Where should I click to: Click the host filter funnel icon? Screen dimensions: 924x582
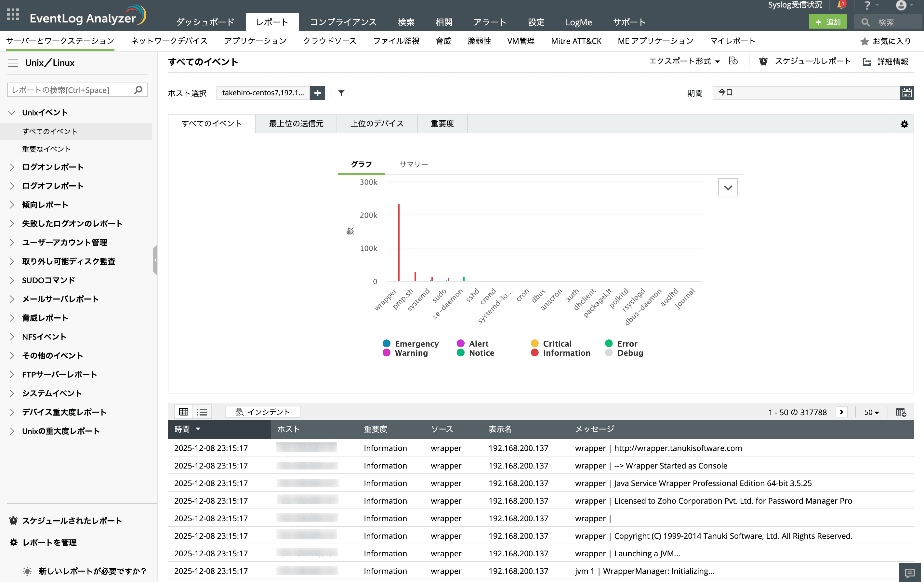tap(341, 93)
